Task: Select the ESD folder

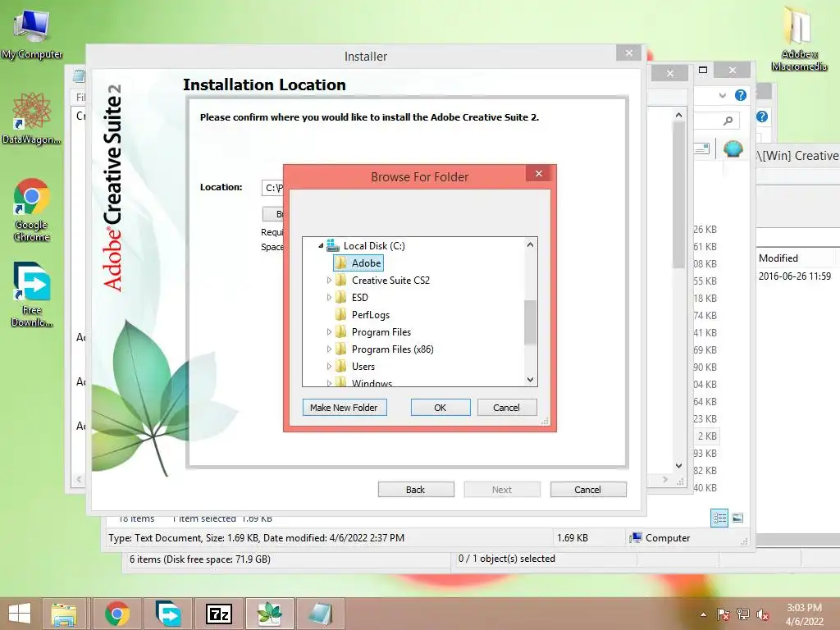Action: point(352,297)
